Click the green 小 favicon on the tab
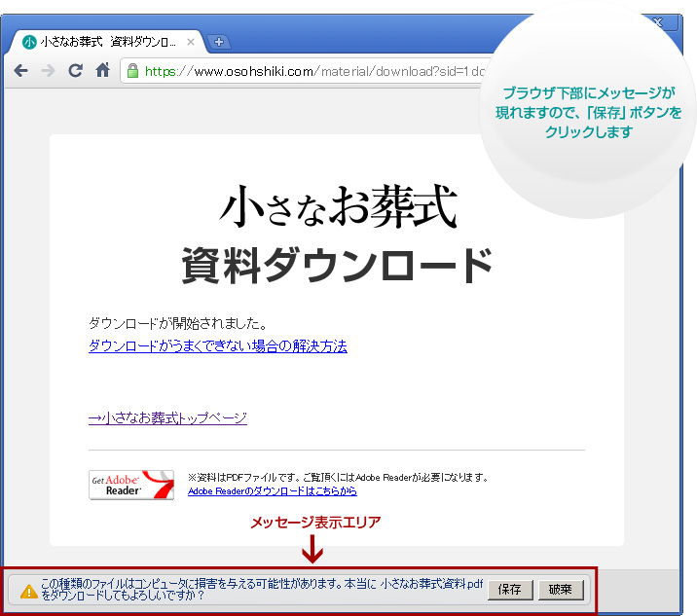 (x=29, y=42)
